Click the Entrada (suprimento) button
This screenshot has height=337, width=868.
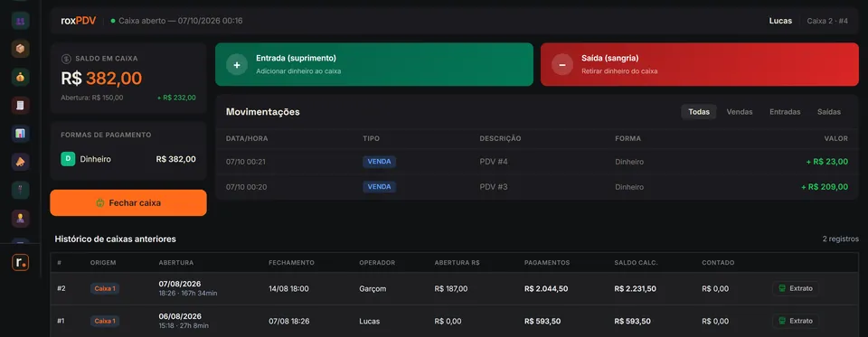click(x=374, y=64)
